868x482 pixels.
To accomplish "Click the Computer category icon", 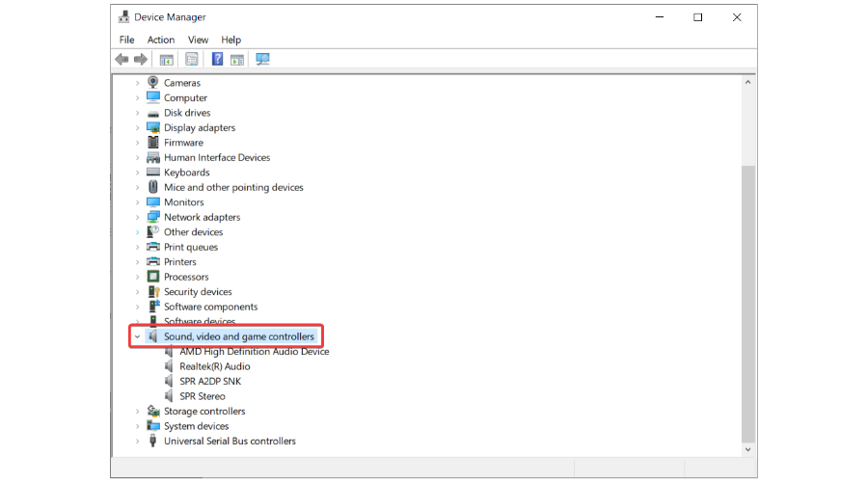I will click(x=152, y=97).
